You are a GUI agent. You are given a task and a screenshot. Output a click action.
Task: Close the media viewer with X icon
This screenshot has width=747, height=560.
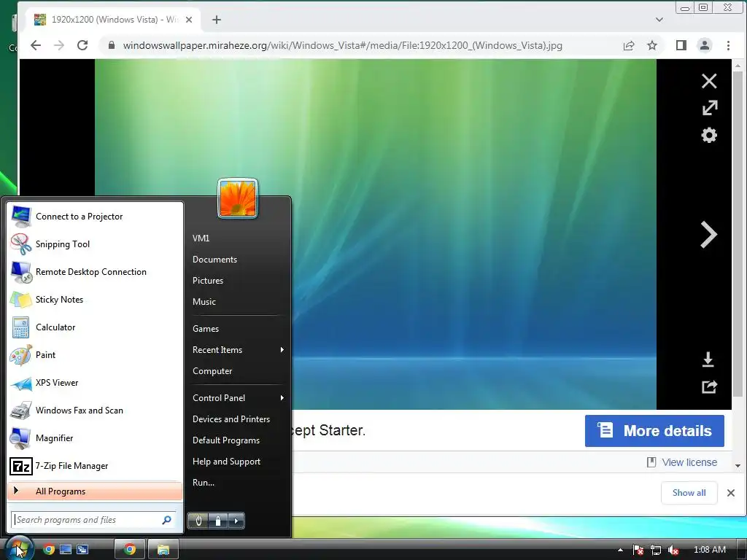(x=709, y=81)
